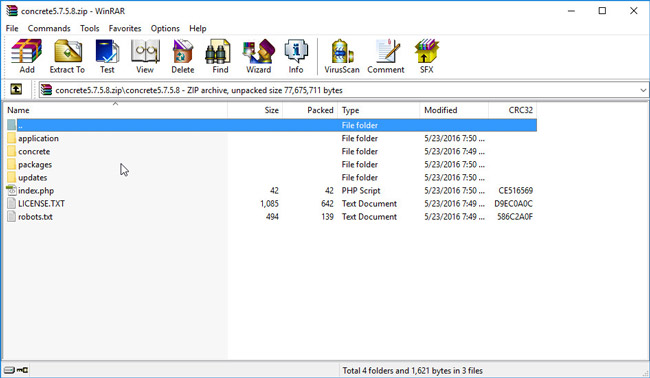The image size is (650, 378).
Task: Open the Favorites menu
Action: tap(125, 28)
